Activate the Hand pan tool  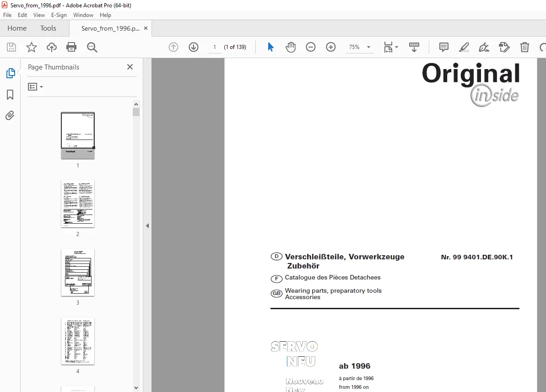291,47
